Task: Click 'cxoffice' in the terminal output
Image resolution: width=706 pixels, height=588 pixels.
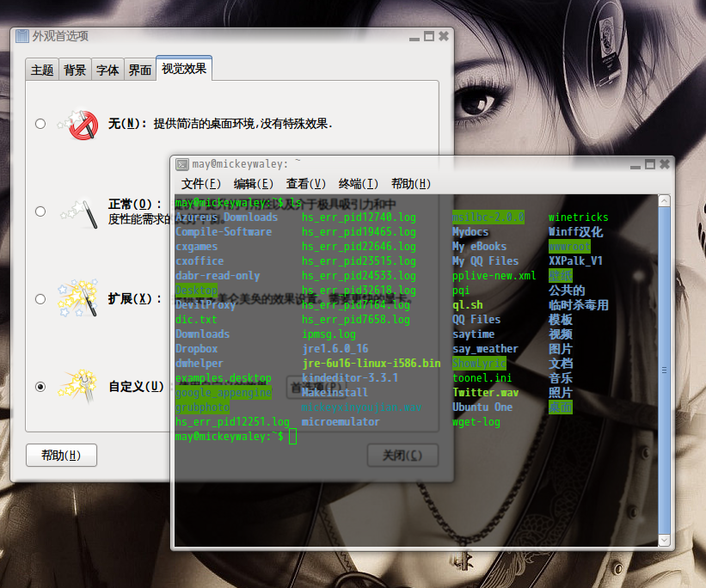Action: [x=200, y=261]
